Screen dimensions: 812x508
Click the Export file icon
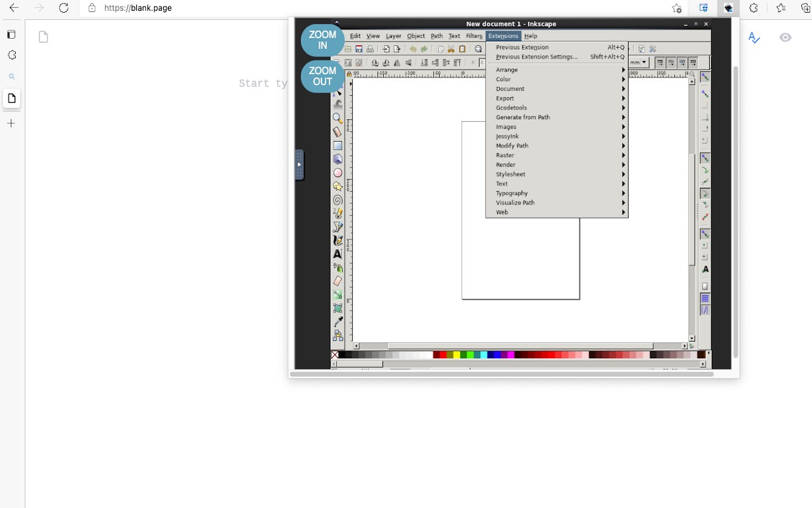tap(397, 49)
